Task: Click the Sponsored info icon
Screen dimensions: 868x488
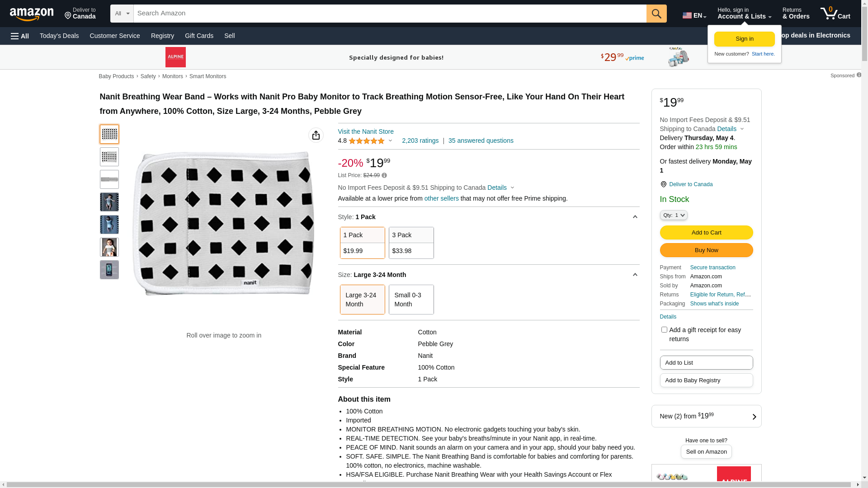Action: [859, 75]
